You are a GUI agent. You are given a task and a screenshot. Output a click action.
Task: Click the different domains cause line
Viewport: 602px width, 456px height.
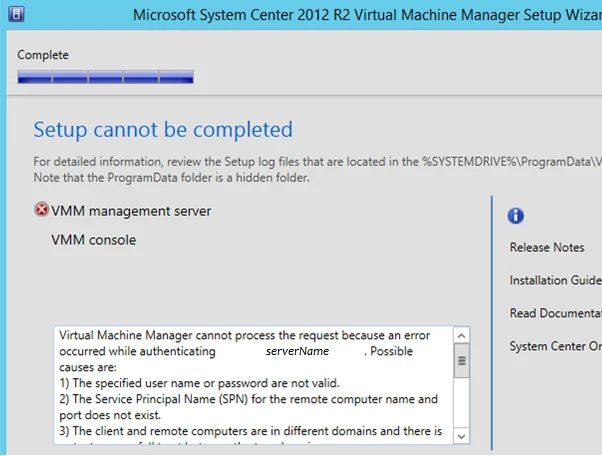click(250, 431)
